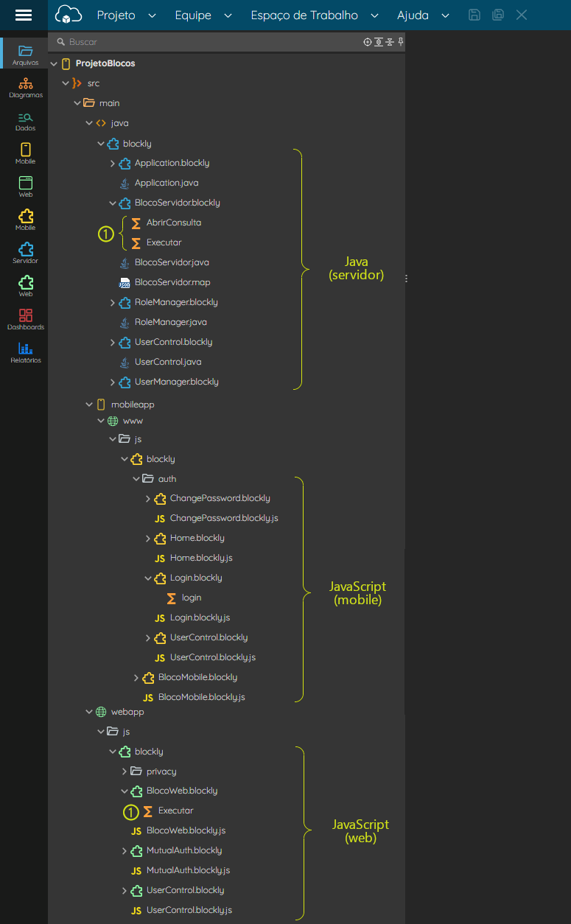The height and width of the screenshot is (924, 571).
Task: Expand the privacy folder
Action: (x=125, y=771)
